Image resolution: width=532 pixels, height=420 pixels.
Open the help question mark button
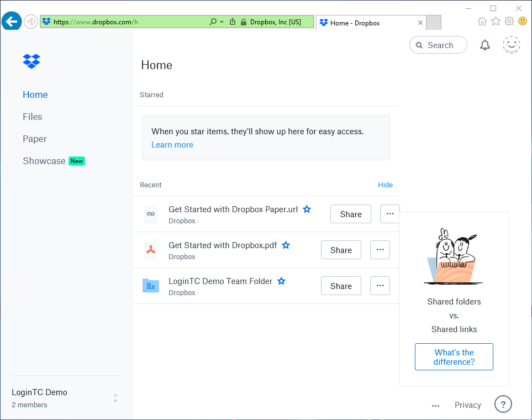click(503, 404)
